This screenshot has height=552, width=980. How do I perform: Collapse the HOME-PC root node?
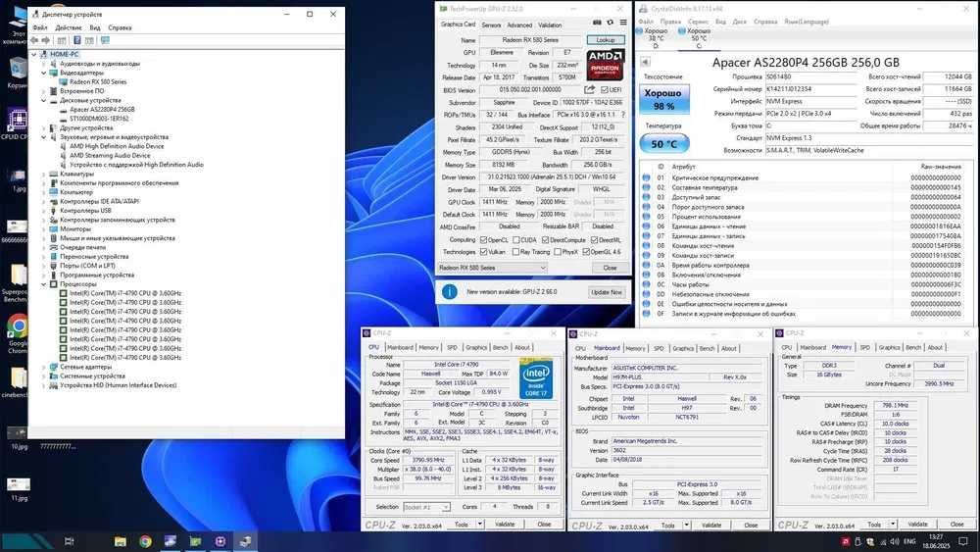34,54
